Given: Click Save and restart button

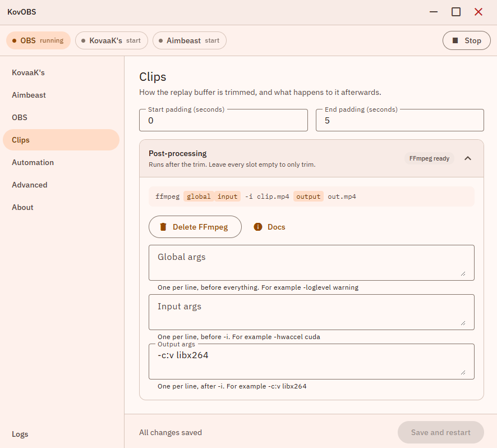Looking at the screenshot, I should pyautogui.click(x=440, y=432).
